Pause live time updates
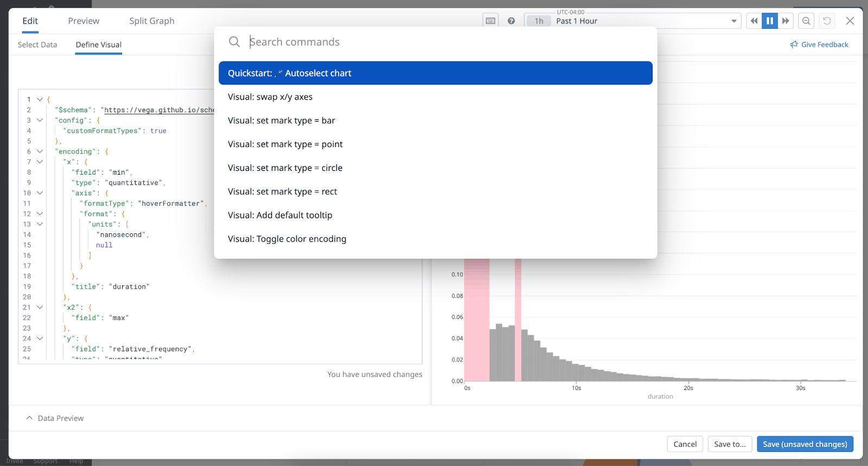This screenshot has width=868, height=466. 770,21
